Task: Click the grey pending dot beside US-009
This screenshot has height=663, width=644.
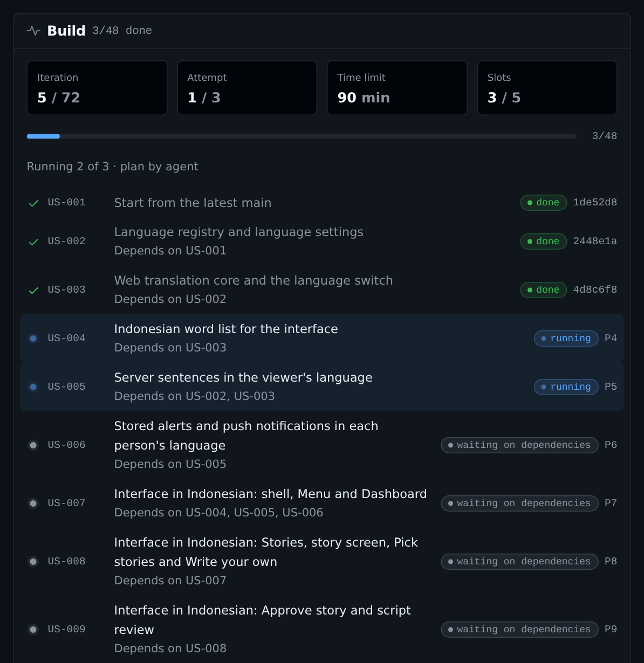Action: 33,630
